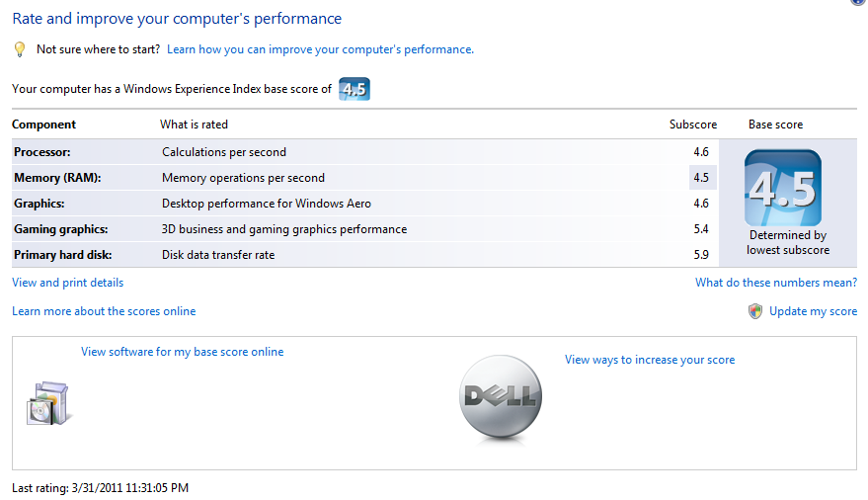
Task: Click the Primary hard disk subscore 5.9
Action: (701, 255)
